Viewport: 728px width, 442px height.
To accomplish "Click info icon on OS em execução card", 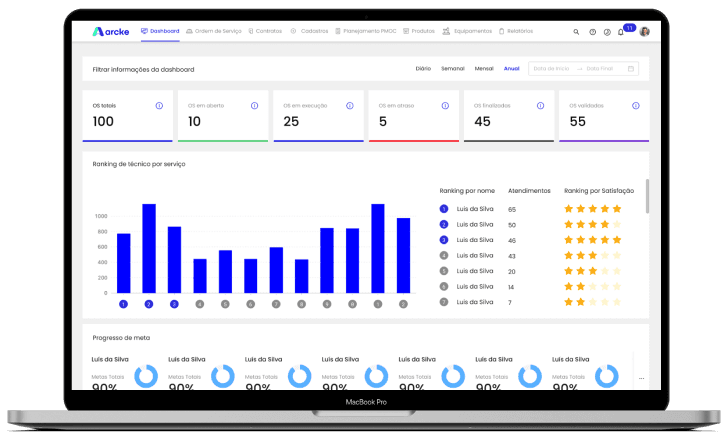I will tap(350, 105).
